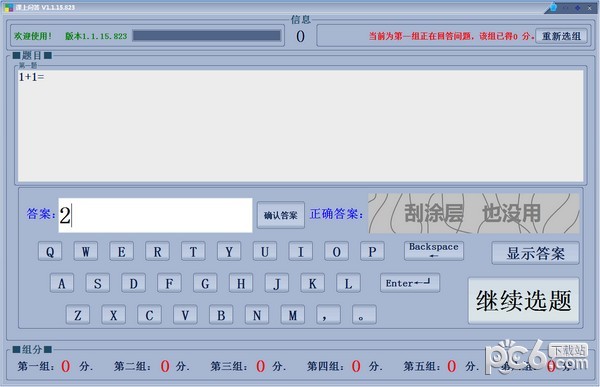Viewport: 600px width, 387px height.
Task: Click the U letter key
Action: pos(265,251)
